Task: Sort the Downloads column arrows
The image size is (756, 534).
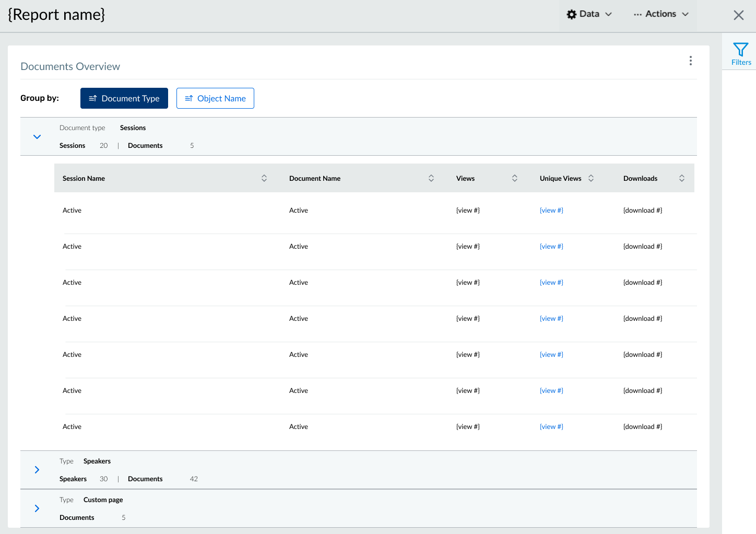Action: (682, 178)
